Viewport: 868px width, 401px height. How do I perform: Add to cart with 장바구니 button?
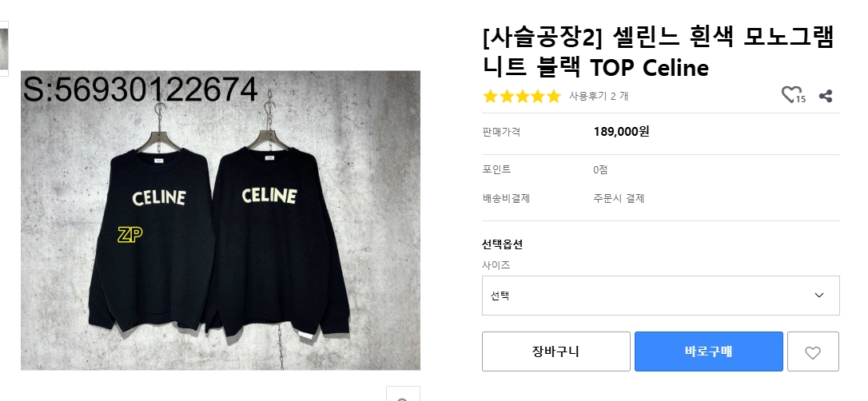(555, 351)
